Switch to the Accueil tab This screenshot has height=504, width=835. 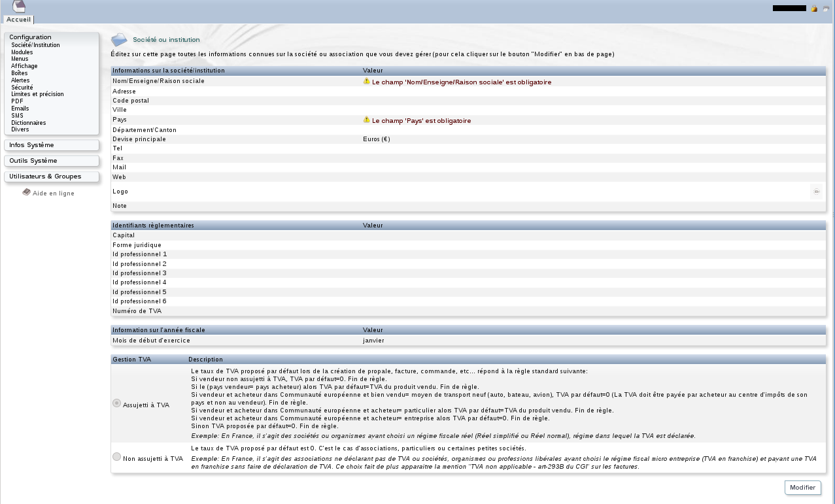18,20
